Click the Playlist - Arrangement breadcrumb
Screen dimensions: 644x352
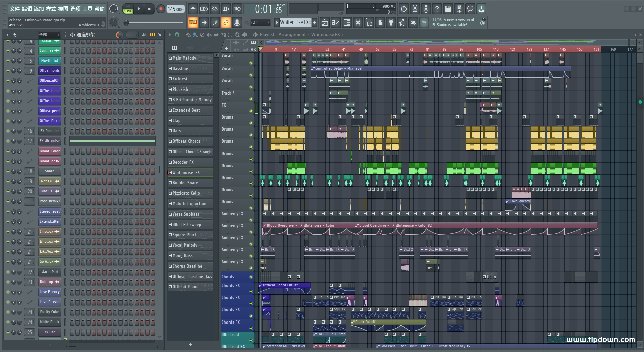pos(282,35)
